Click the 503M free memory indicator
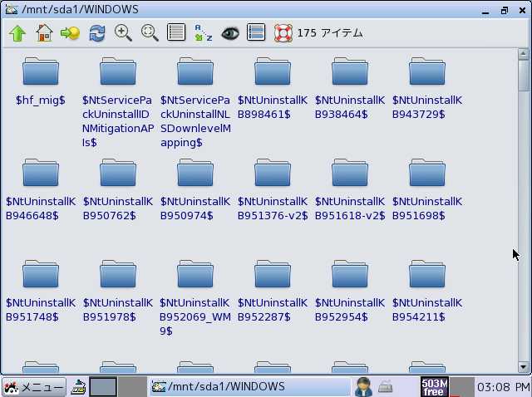Viewport: 532px width, 397px height. click(x=433, y=387)
